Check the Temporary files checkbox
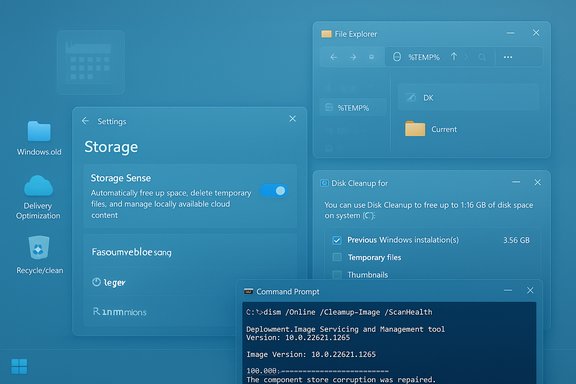Image resolution: width=576 pixels, height=384 pixels. (336, 257)
